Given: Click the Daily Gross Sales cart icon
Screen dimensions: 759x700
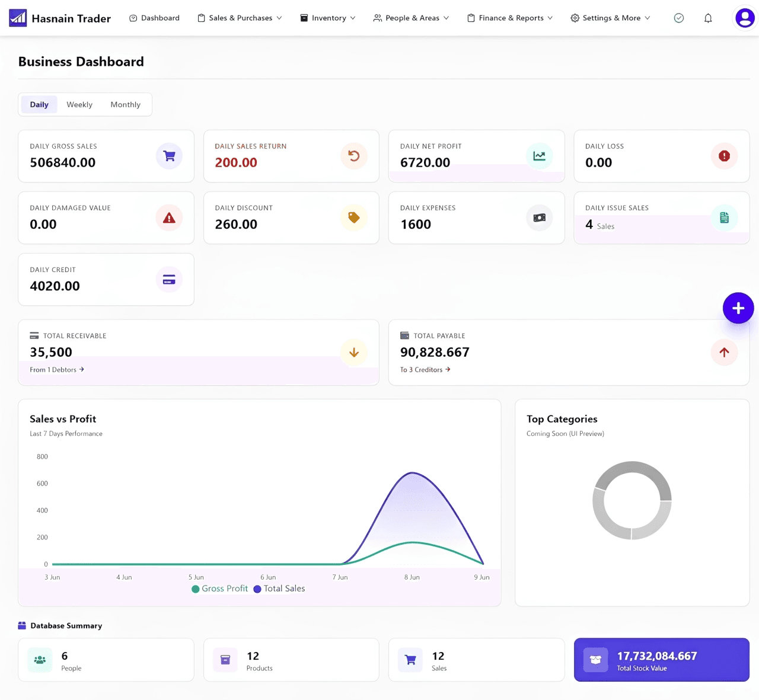Looking at the screenshot, I should pos(169,156).
